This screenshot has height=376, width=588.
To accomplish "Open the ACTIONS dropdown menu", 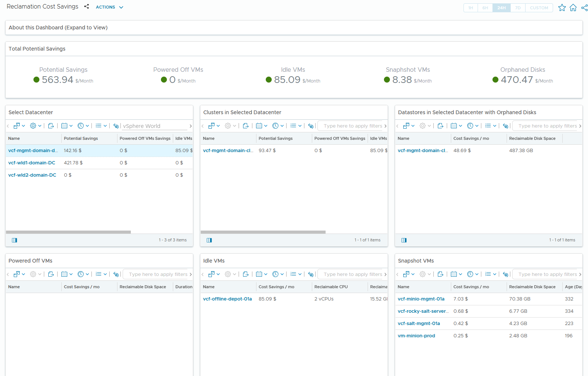I will [109, 7].
